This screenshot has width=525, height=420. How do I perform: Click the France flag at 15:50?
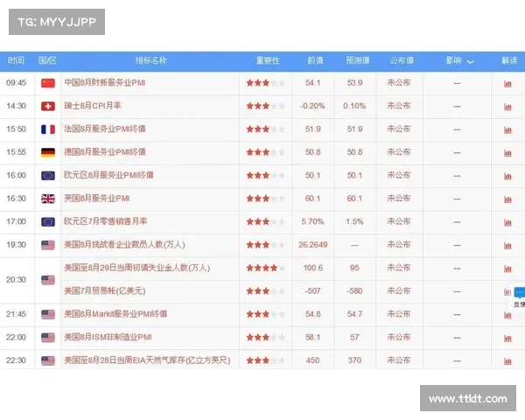[48, 129]
